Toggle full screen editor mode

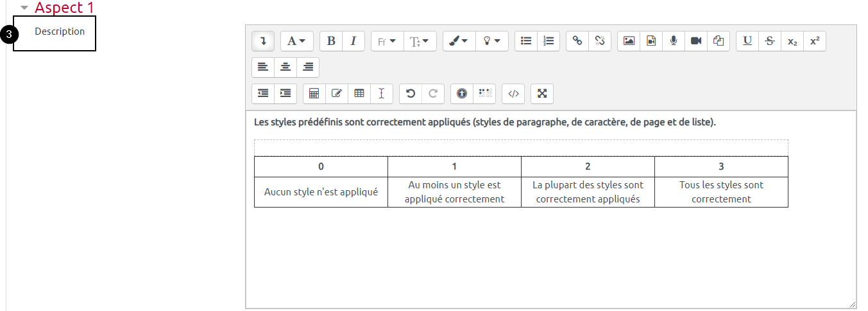point(542,93)
